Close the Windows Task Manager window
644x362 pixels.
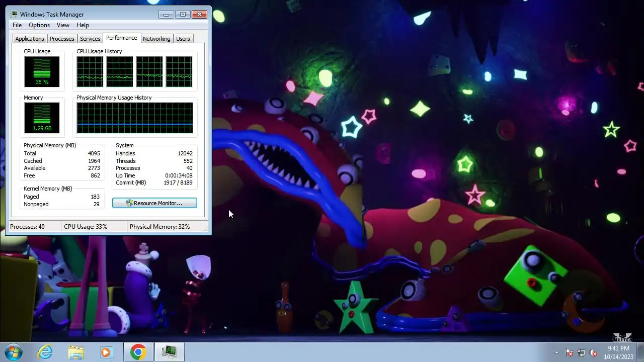pos(200,14)
